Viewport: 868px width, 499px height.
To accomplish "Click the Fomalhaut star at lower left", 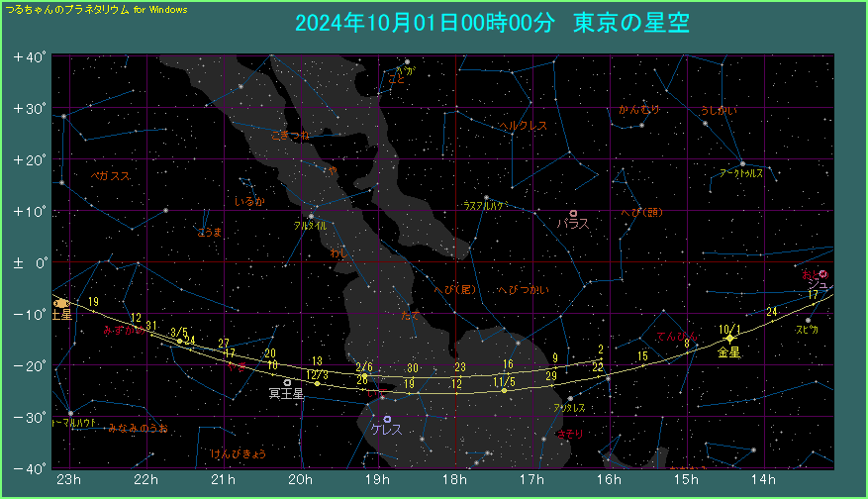I will coord(70,413).
